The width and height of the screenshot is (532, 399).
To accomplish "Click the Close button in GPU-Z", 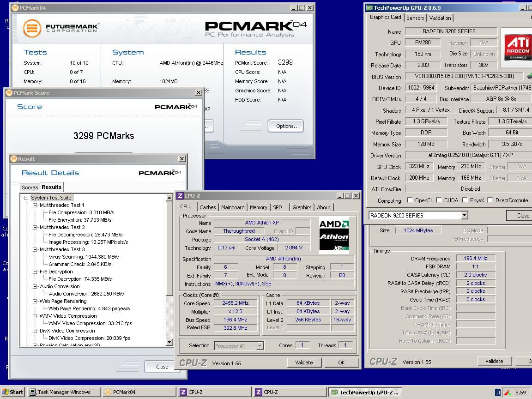I will pos(519,216).
